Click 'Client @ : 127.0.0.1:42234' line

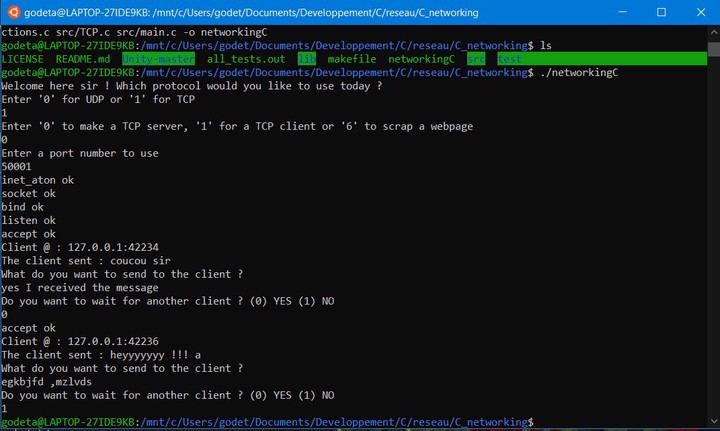(x=80, y=247)
